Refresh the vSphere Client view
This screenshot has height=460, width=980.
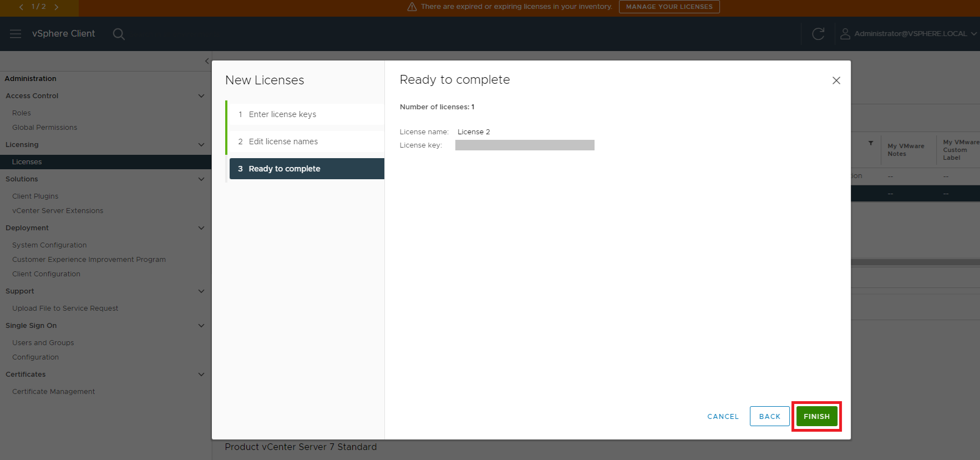click(x=818, y=34)
